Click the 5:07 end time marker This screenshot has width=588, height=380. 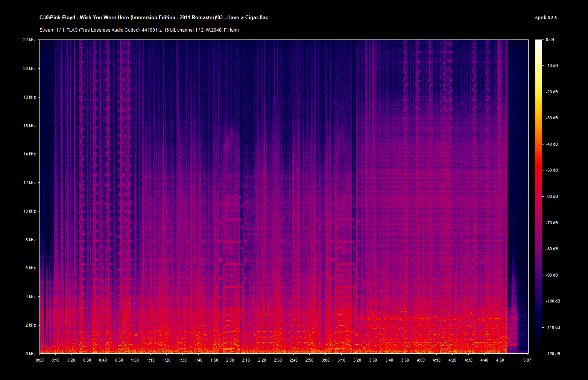tap(527, 360)
